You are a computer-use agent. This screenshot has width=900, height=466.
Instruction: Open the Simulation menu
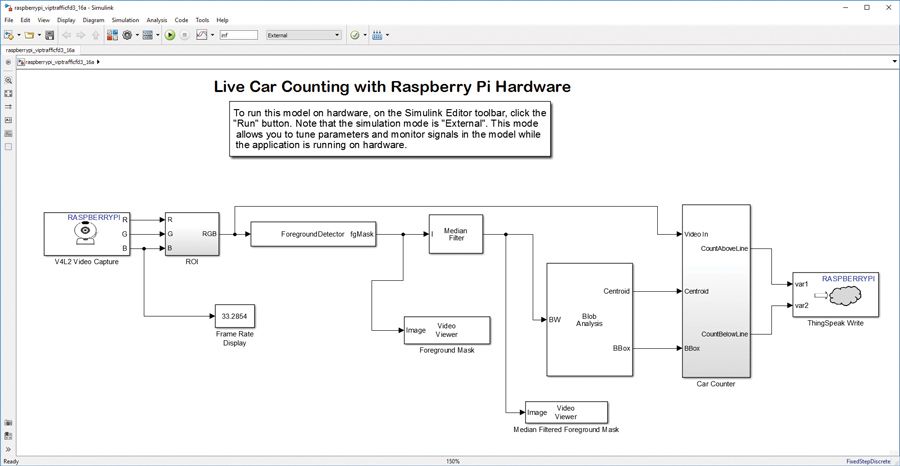point(125,20)
